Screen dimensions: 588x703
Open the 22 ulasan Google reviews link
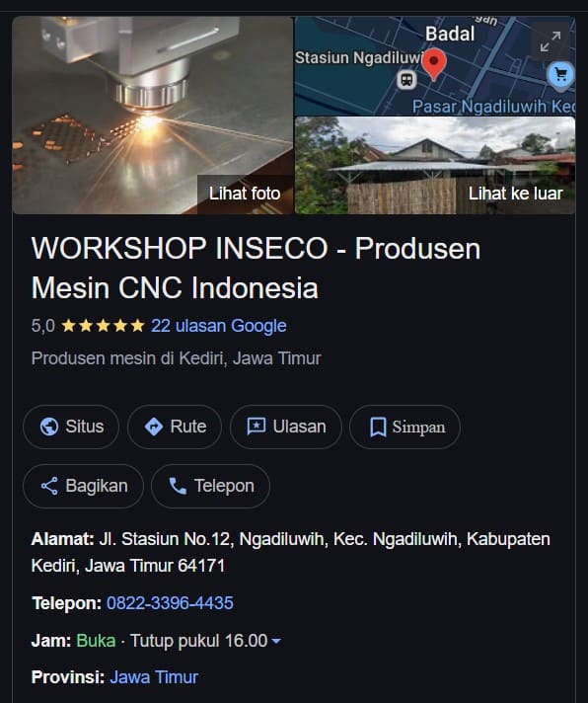(x=219, y=326)
